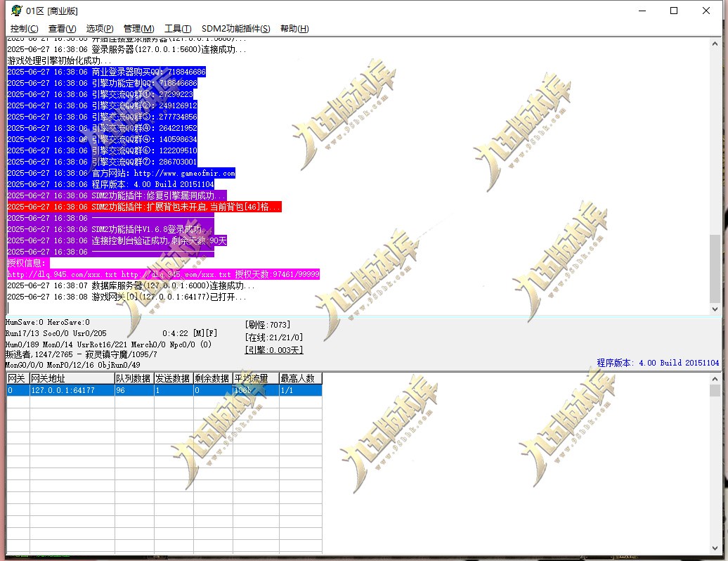Click log line 商业登录器购买QQ: 718646686
The image size is (728, 561).
pyautogui.click(x=106, y=72)
